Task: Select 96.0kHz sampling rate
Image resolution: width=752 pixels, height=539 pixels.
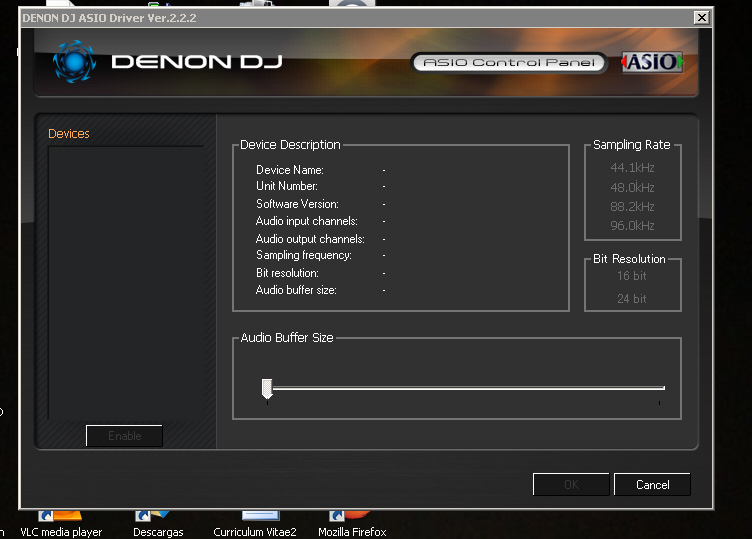Action: click(x=632, y=226)
